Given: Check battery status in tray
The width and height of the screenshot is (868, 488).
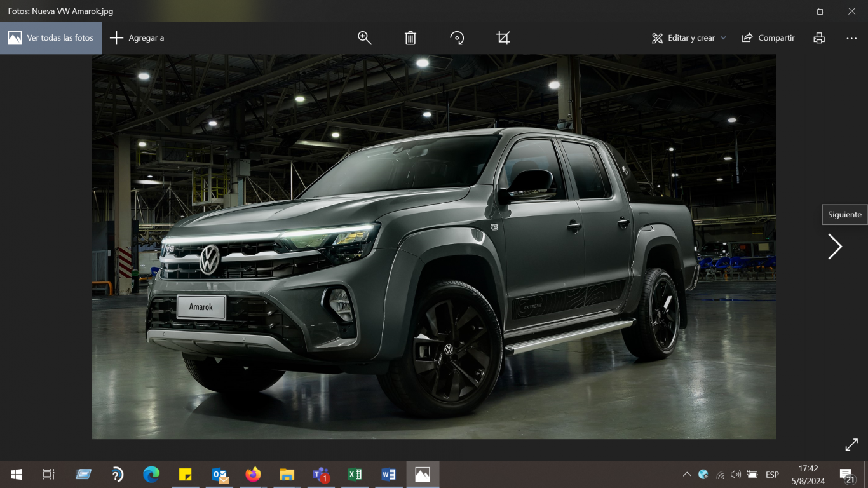Looking at the screenshot, I should point(752,475).
